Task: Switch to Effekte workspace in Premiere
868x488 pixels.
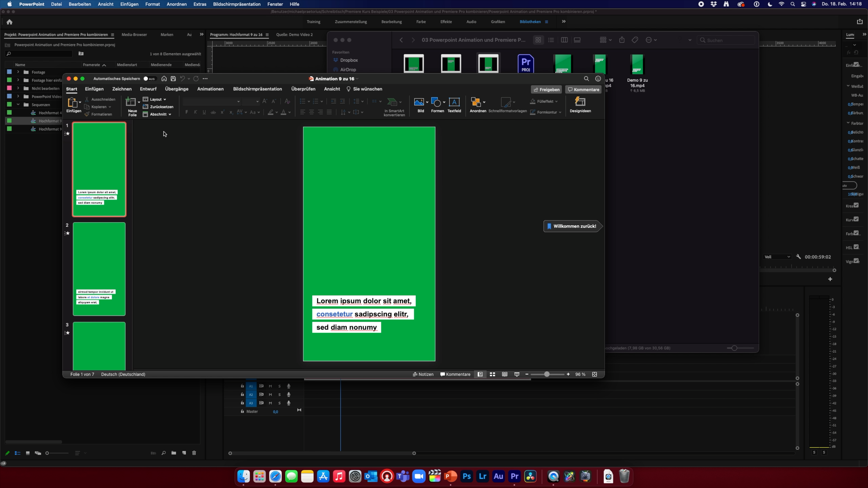Action: tap(446, 21)
